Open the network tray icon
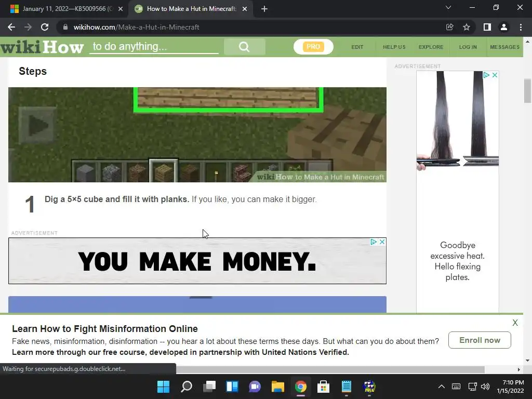The image size is (532, 399). tap(472, 387)
